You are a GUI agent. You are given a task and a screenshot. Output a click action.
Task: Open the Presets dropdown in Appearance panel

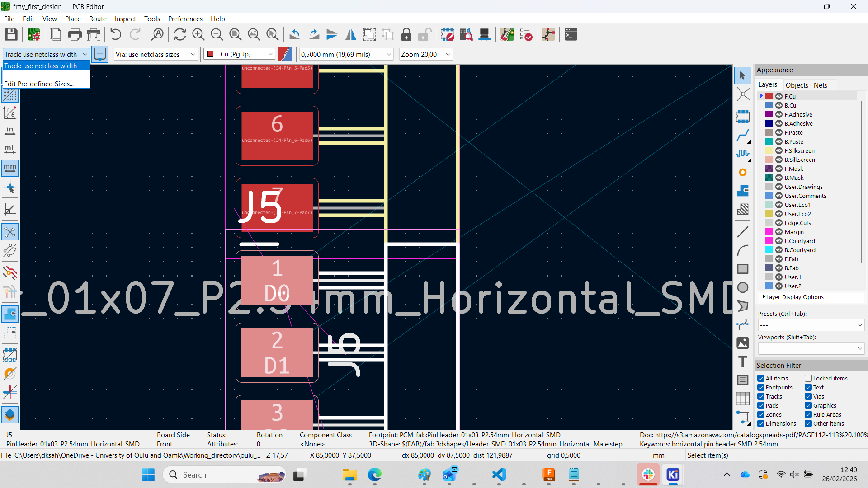[x=811, y=324]
